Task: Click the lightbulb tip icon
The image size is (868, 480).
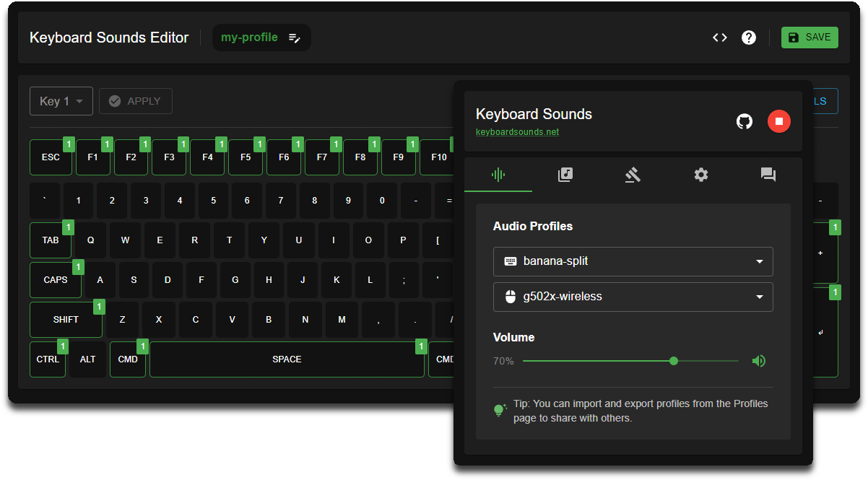Action: click(x=500, y=409)
